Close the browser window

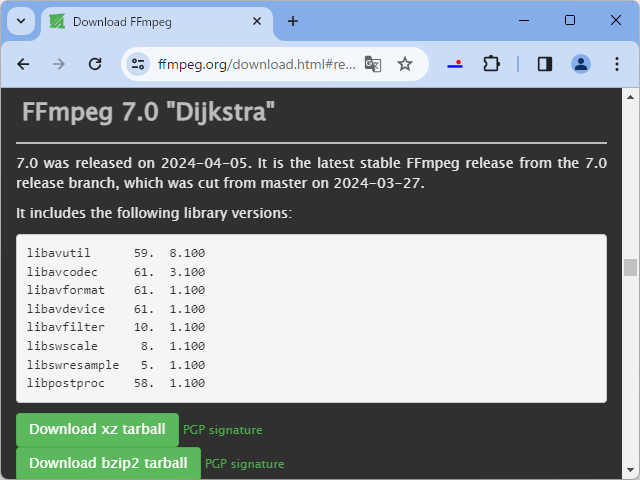point(616,20)
